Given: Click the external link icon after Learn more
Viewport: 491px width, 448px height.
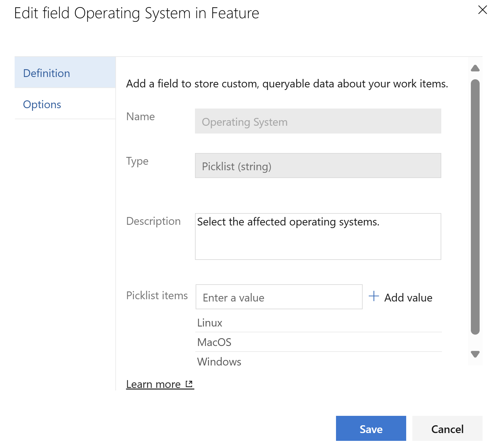Looking at the screenshot, I should pyautogui.click(x=189, y=384).
